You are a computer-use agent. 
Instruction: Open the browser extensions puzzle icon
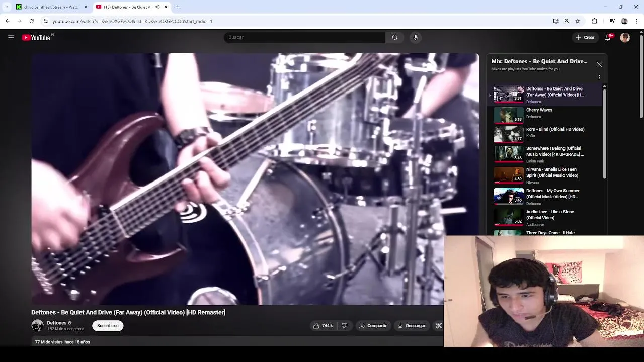(595, 21)
